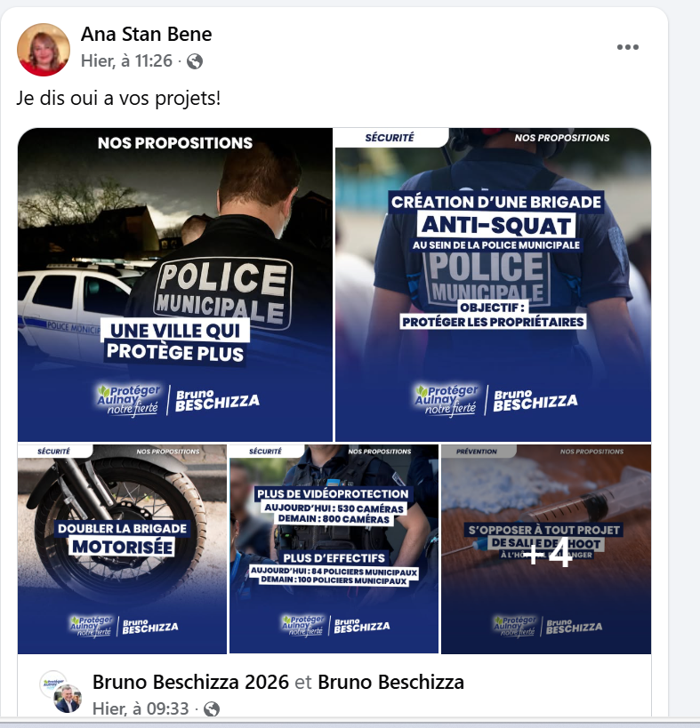Open the 'Doubler la brigade motorisée' image

point(122,548)
